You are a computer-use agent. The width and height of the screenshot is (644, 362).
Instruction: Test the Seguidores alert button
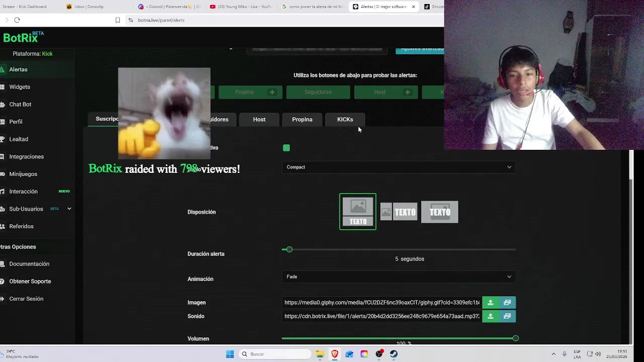click(318, 92)
